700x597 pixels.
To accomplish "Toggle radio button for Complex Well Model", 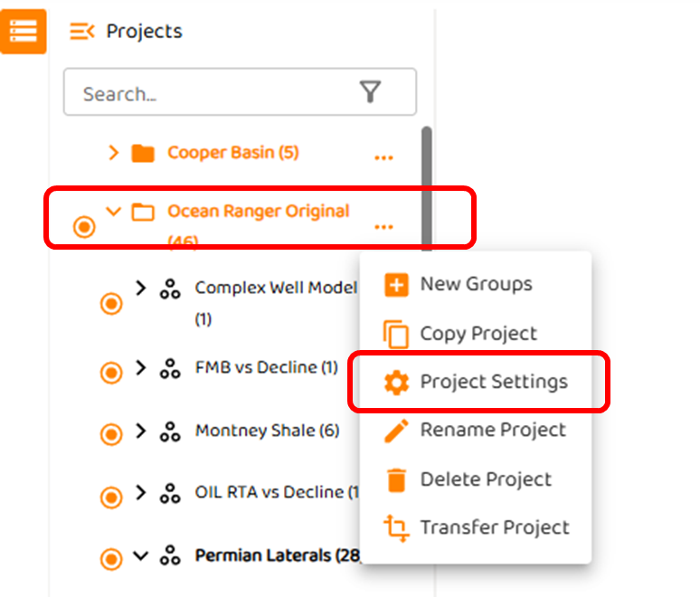I will click(x=111, y=304).
